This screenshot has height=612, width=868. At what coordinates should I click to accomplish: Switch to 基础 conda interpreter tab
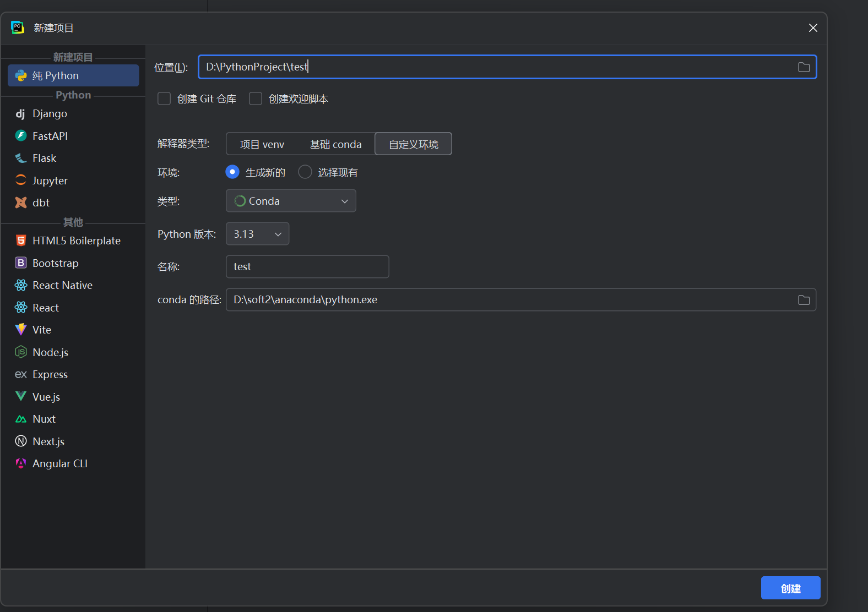click(x=336, y=144)
